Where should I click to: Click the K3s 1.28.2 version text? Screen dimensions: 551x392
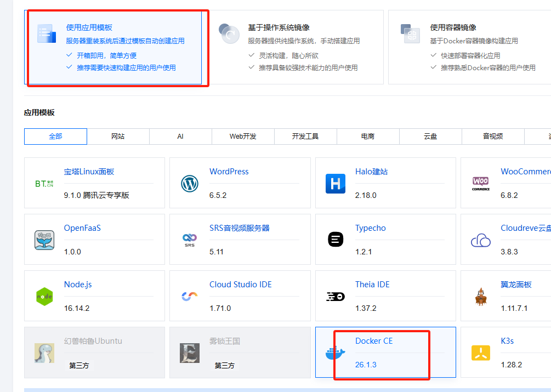coord(512,365)
